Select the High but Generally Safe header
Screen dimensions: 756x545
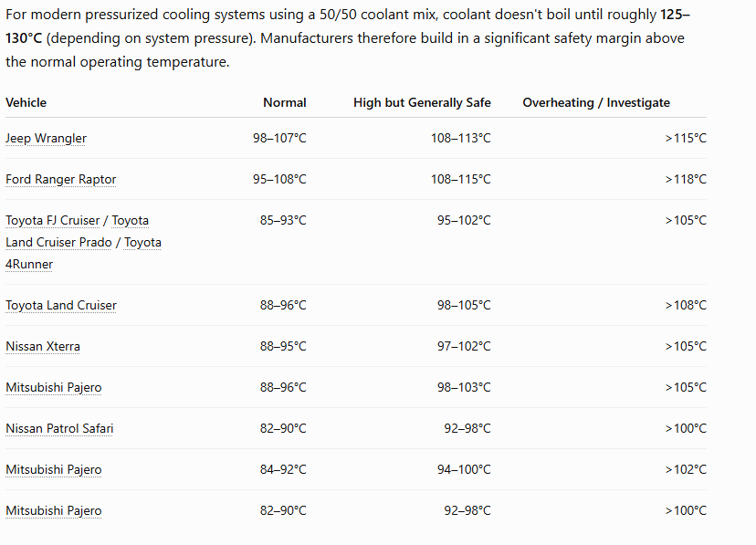click(x=422, y=102)
